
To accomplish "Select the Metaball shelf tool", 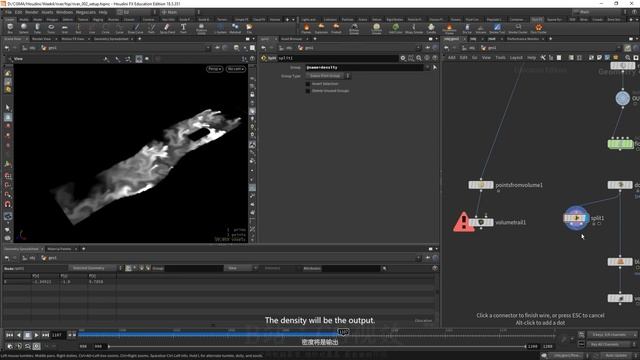I will click(235, 28).
